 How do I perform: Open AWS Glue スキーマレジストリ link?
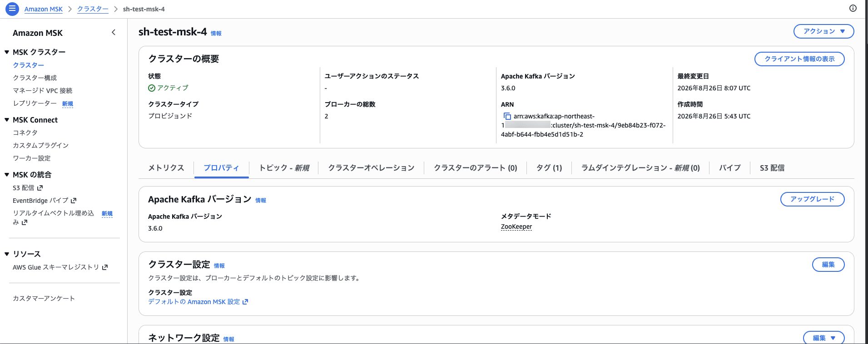click(60, 267)
